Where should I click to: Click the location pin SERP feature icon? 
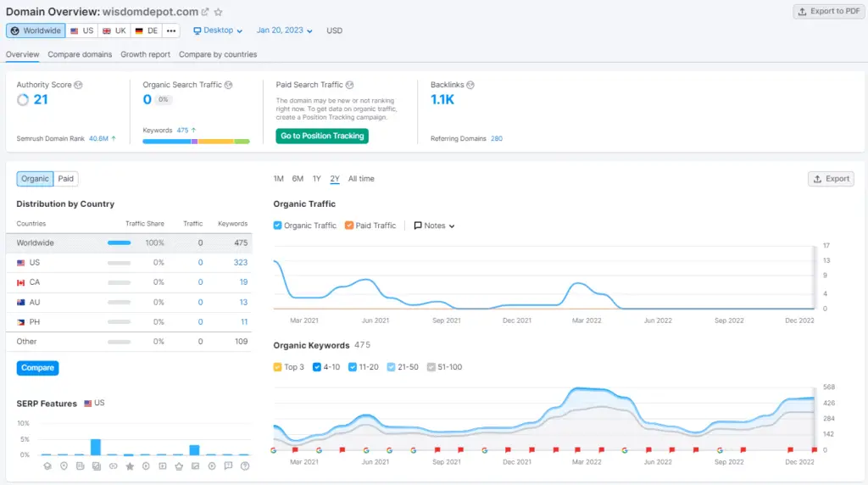point(64,466)
